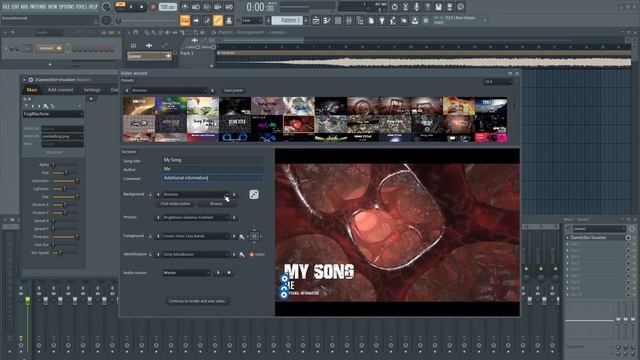Open the plugin picker plug icon
The width and height of the screenshot is (640, 360).
(382, 20)
